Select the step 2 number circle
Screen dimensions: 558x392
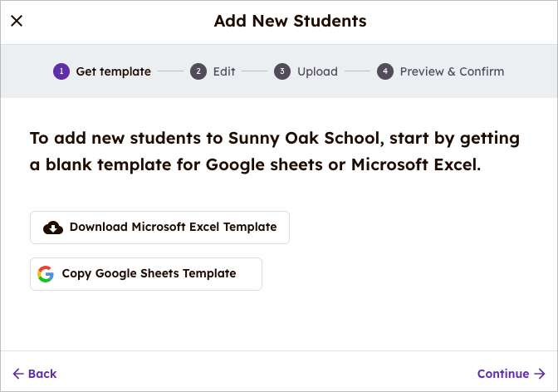pos(198,71)
